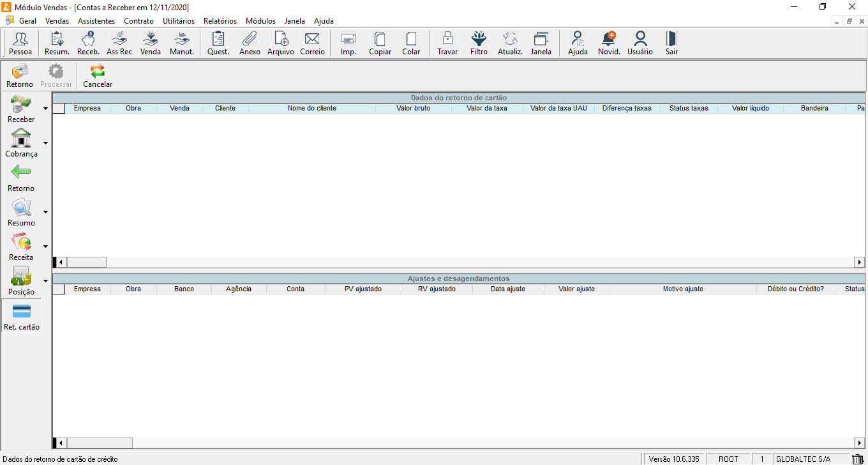Open the Relatórios menu
The width and height of the screenshot is (868, 465).
point(220,21)
